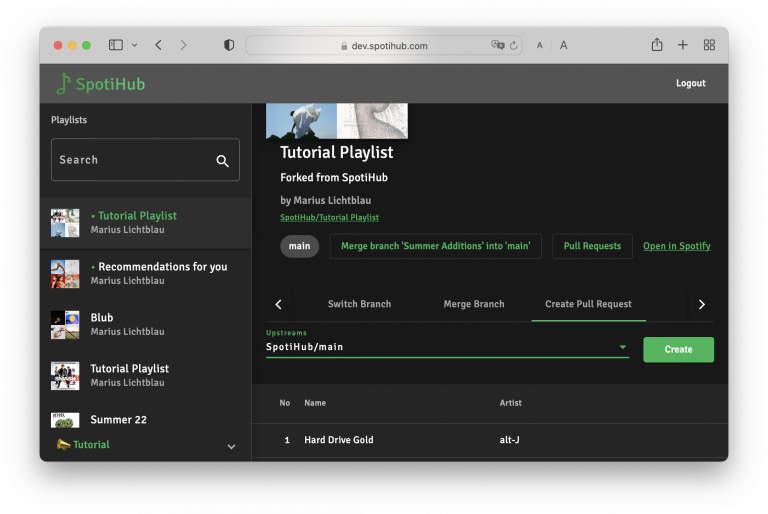This screenshot has height=514, width=768.
Task: Click the privacy shield icon
Action: pyautogui.click(x=229, y=45)
